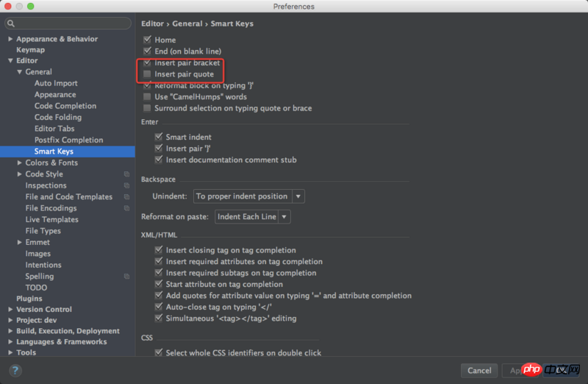
Task: Toggle Use "CamelHumps" words checkbox
Action: point(148,97)
